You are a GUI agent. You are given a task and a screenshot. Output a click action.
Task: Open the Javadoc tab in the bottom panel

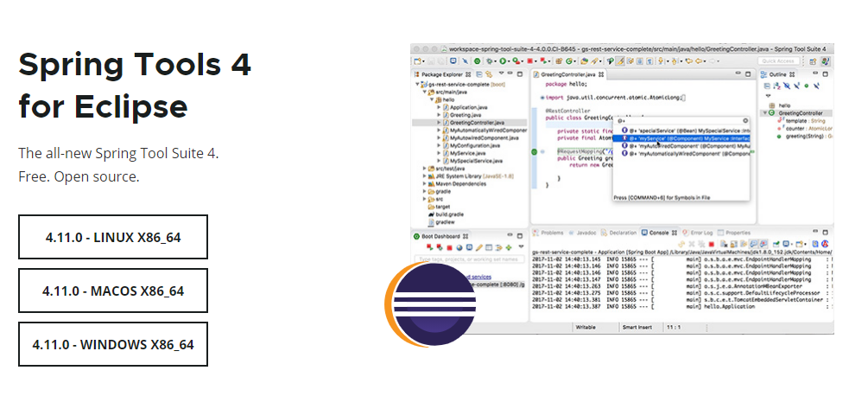(582, 233)
